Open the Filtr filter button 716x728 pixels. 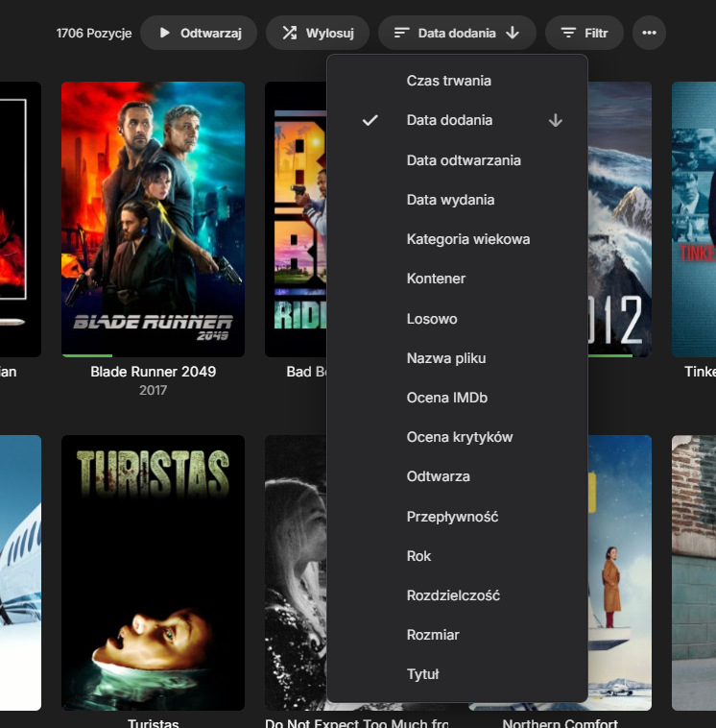pyautogui.click(x=585, y=33)
